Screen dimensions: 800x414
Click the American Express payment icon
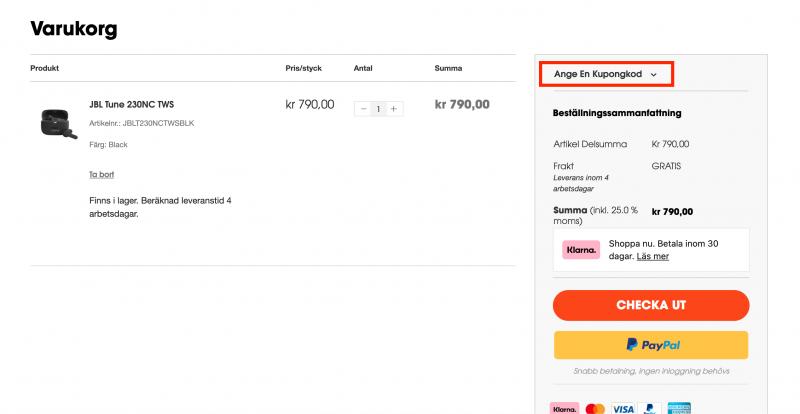click(x=679, y=409)
